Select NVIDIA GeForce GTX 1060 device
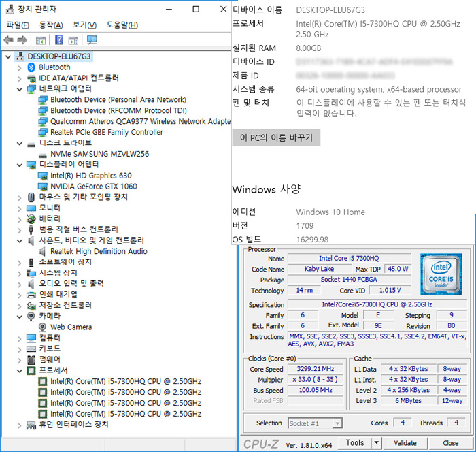This screenshot has height=454, width=476. pyautogui.click(x=94, y=187)
